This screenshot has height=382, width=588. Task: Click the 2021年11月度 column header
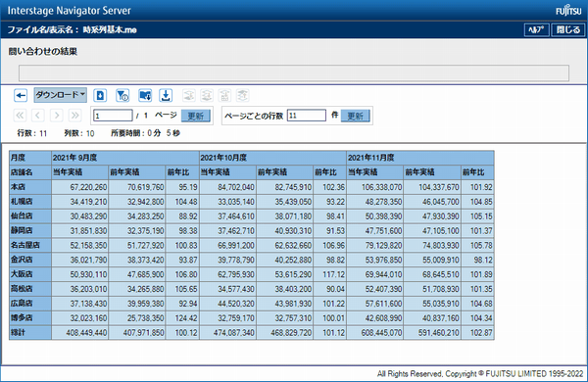pos(420,158)
